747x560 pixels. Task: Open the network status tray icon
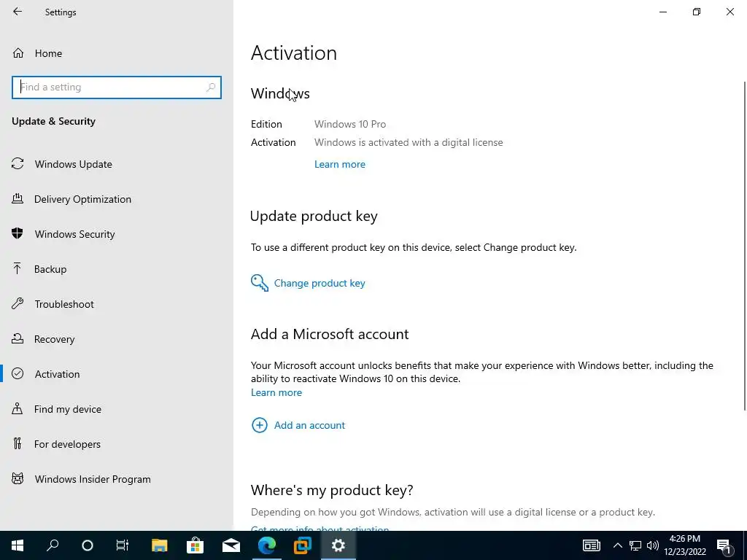pos(635,545)
